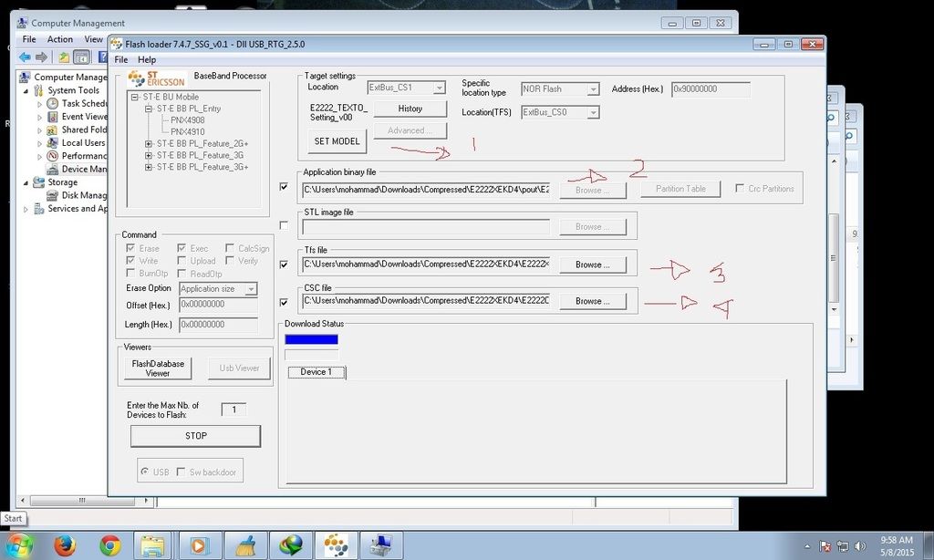Collapse ST-E BB PL_Entry tree node
934x560 pixels.
point(149,109)
